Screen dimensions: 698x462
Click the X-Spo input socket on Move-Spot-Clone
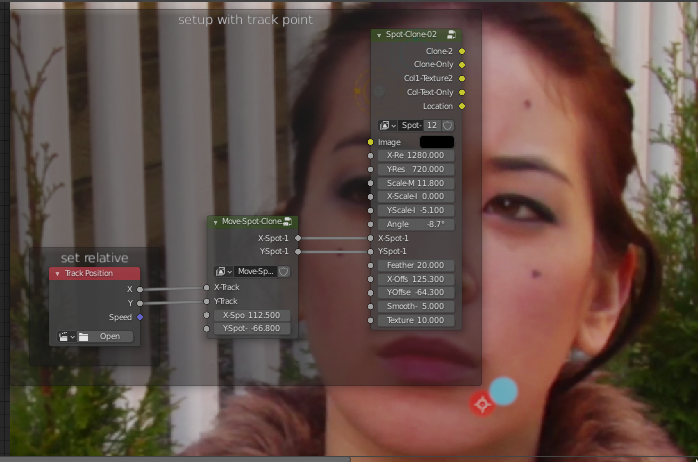(x=207, y=316)
